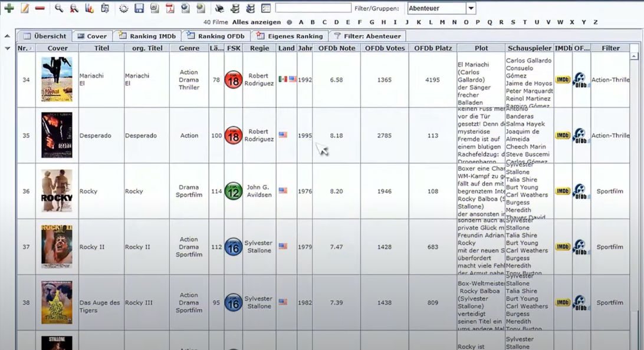644x350 pixels.
Task: Open OFDb link for Rocky 1976 row
Action: [x=581, y=191]
